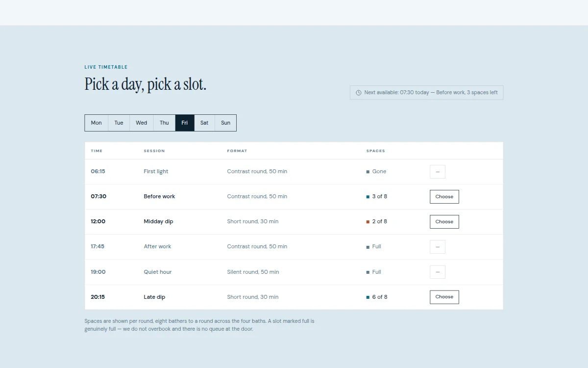
Task: Click the 20:15 time cell
Action: click(x=98, y=297)
